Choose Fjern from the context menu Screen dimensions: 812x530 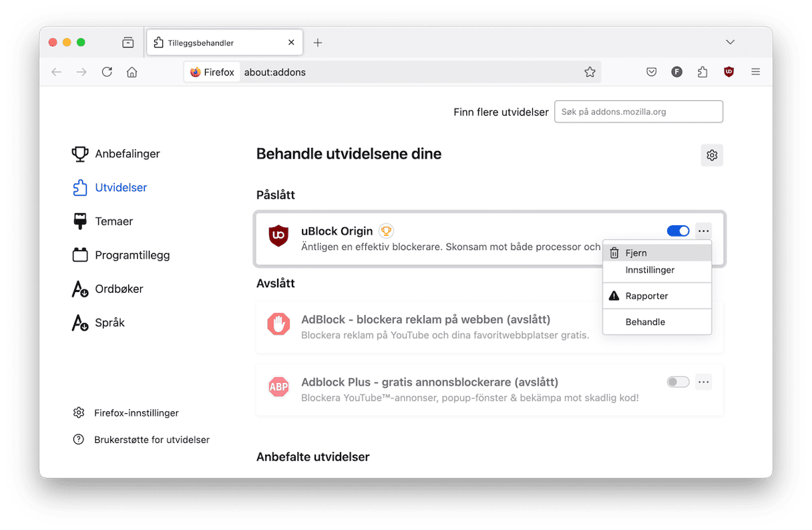coord(657,253)
